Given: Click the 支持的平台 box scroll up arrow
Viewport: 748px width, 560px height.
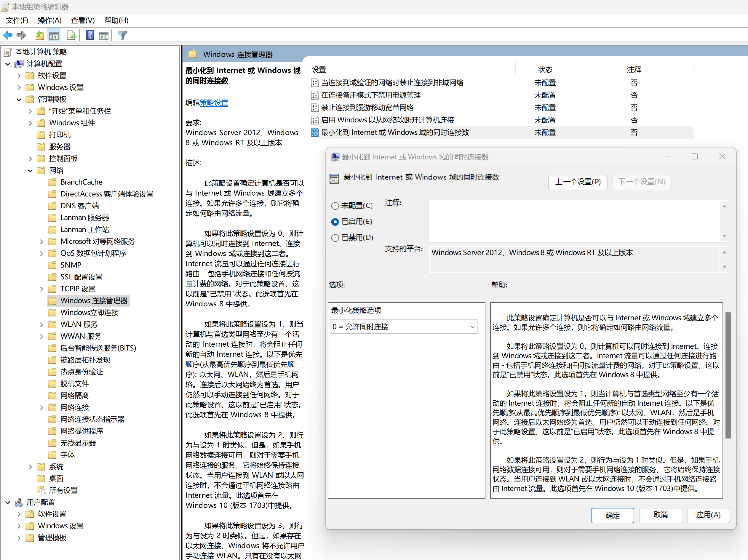Looking at the screenshot, I should point(724,252).
